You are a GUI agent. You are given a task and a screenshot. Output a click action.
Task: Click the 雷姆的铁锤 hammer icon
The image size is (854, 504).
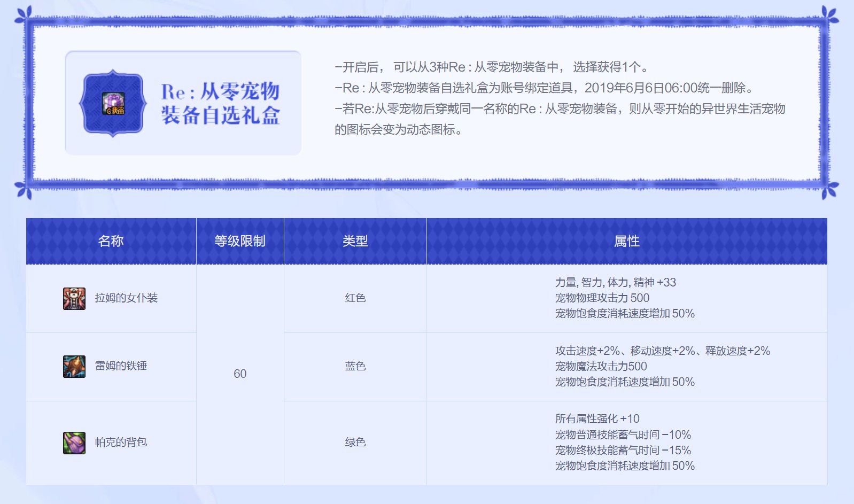(x=74, y=366)
